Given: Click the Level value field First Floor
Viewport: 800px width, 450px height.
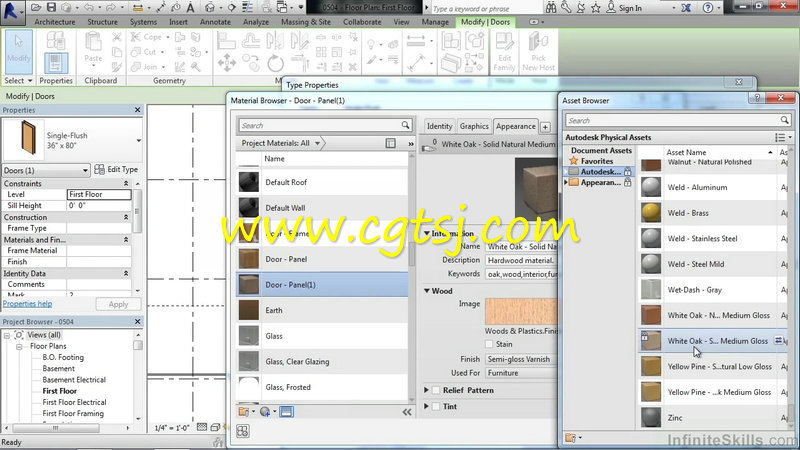Looking at the screenshot, I should pos(99,194).
